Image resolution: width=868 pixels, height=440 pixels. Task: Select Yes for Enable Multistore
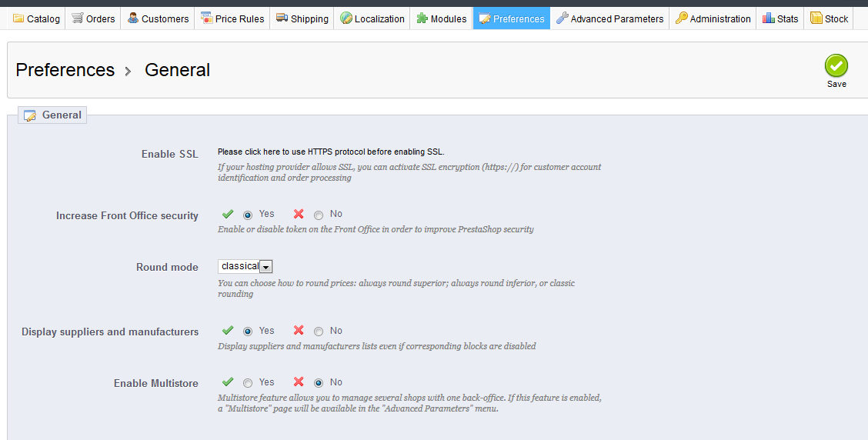[x=248, y=383]
